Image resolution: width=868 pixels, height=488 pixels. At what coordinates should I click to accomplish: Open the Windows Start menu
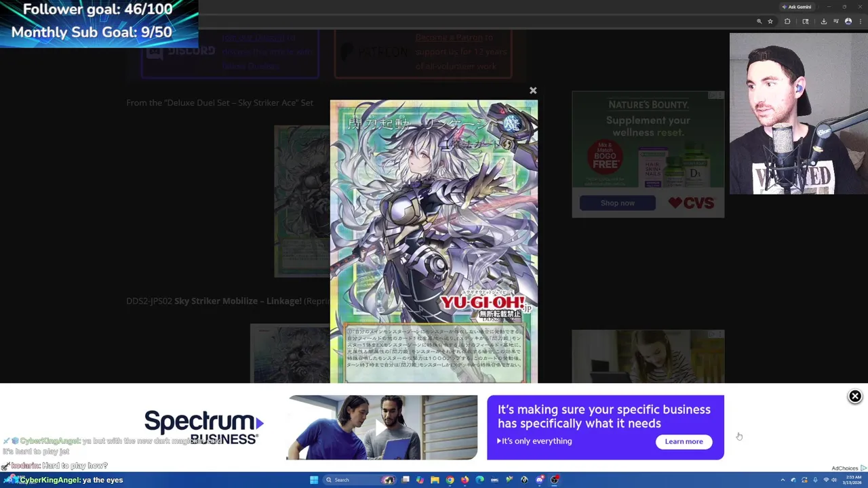[x=314, y=480]
